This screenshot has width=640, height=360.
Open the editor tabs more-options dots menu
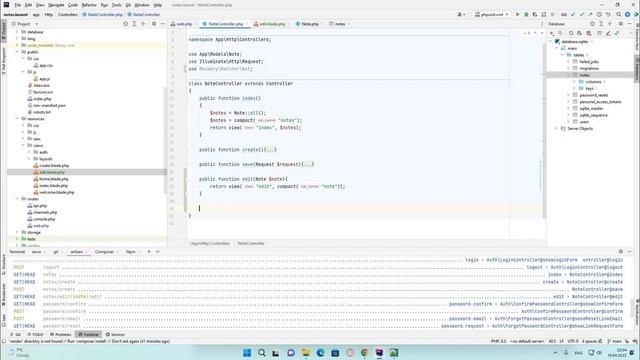pos(542,24)
